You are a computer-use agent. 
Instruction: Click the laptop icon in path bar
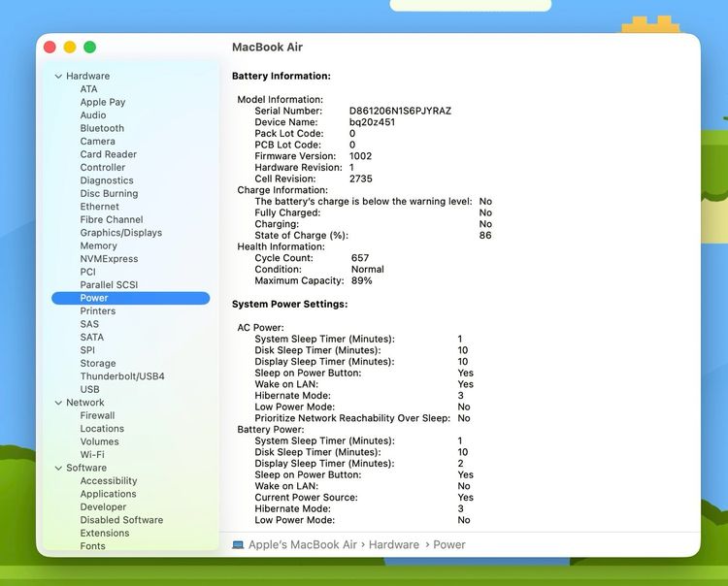coord(238,545)
